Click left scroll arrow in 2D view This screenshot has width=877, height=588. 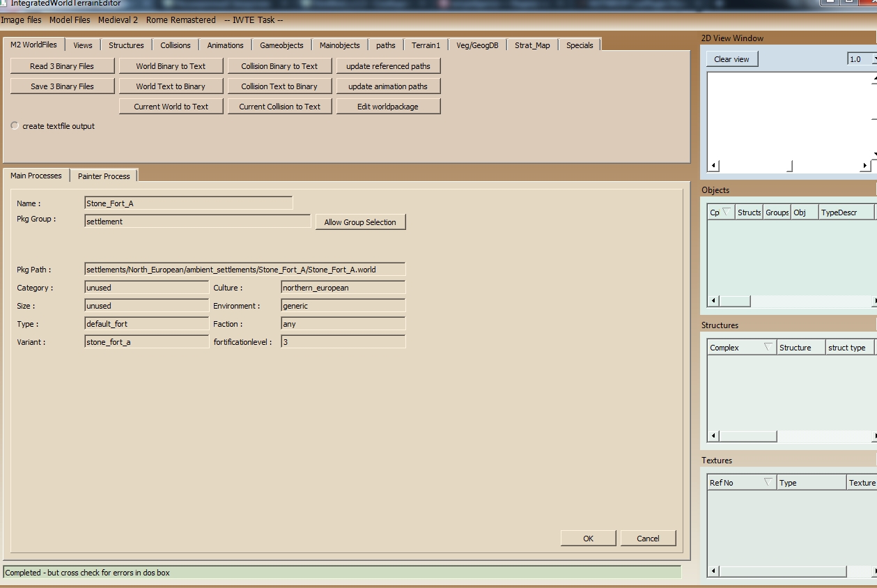tap(713, 166)
